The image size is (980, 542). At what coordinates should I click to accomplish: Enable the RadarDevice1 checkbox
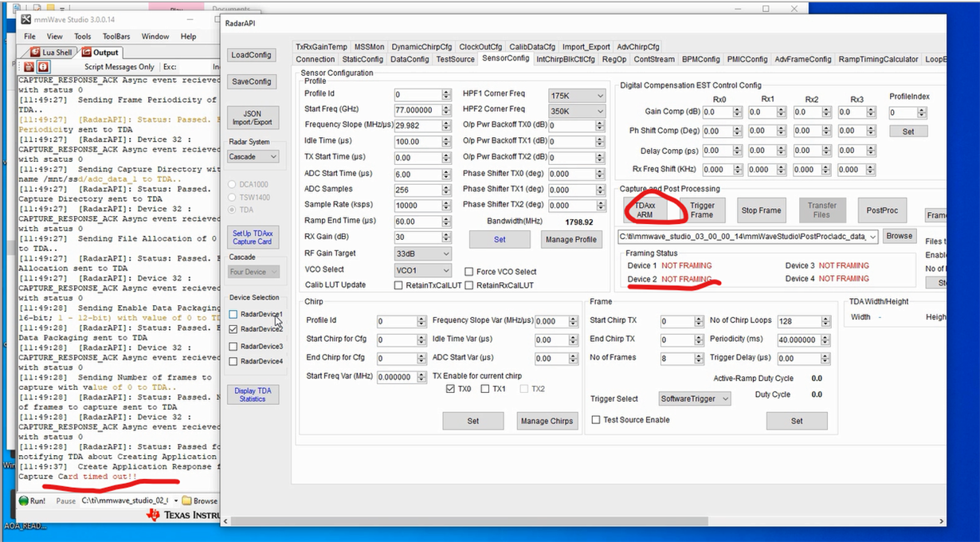(233, 315)
